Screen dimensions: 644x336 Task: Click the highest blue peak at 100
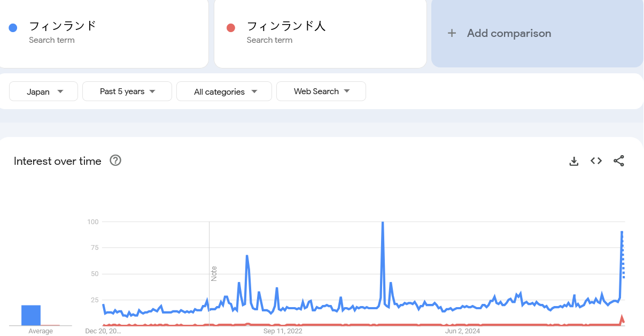383,223
